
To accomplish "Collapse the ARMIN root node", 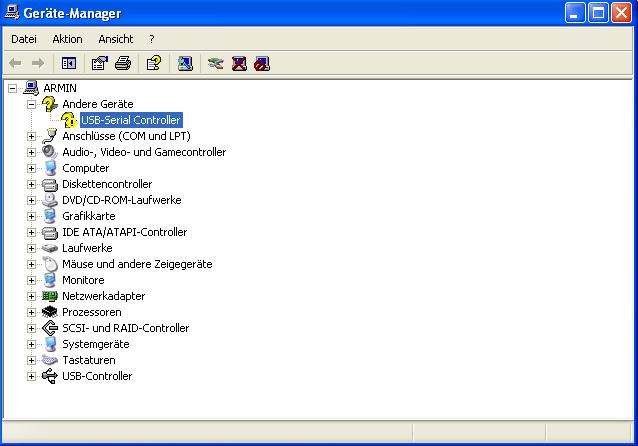I will point(13,88).
